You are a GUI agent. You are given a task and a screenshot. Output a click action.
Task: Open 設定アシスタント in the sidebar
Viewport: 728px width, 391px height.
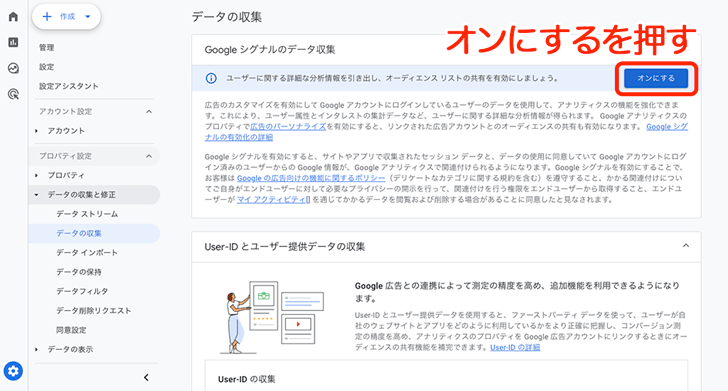click(x=69, y=86)
